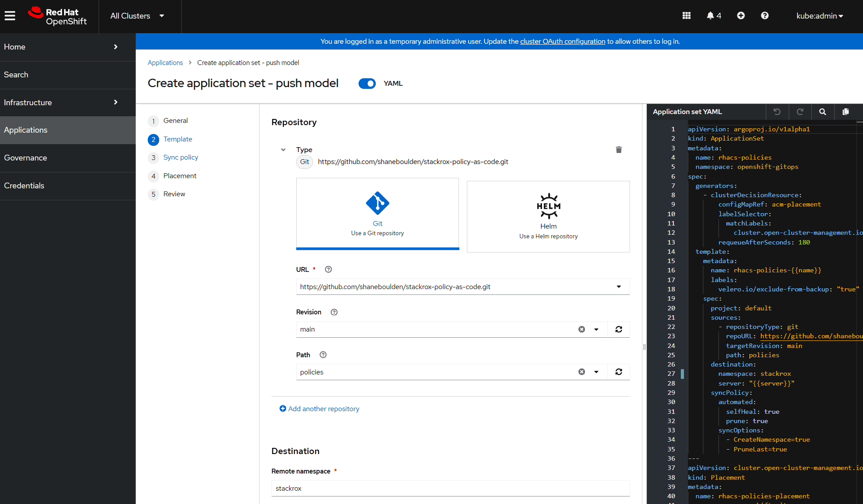Refresh the Revision list
Viewport: 863px width, 504px height.
coord(619,329)
